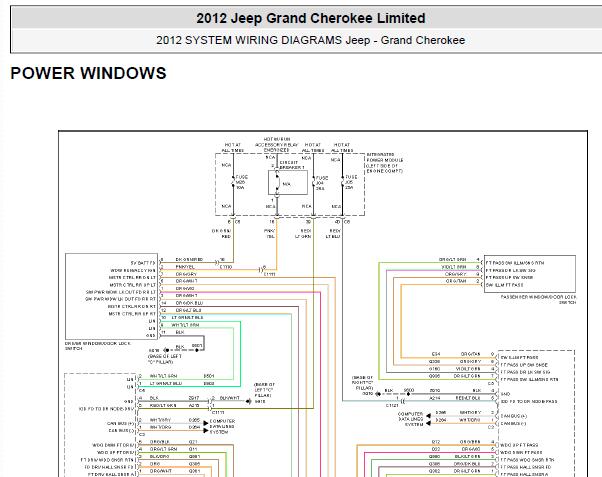Click "COMPUTER DATA LINES SYSTEM" by passenger module
602x477 pixels.
(410, 419)
